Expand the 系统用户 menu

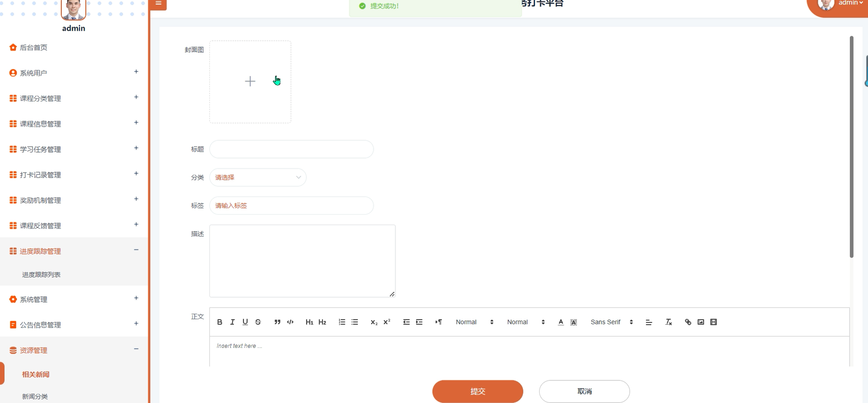tap(74, 72)
